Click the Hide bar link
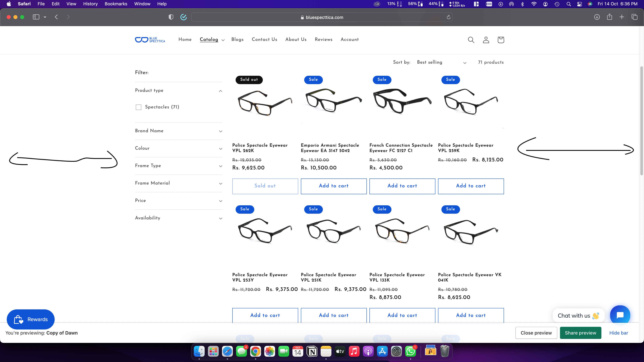This screenshot has width=644, height=362. [619, 333]
